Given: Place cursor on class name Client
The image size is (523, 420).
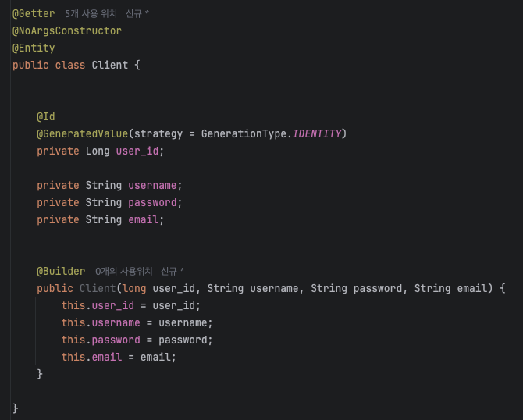Looking at the screenshot, I should click(110, 65).
